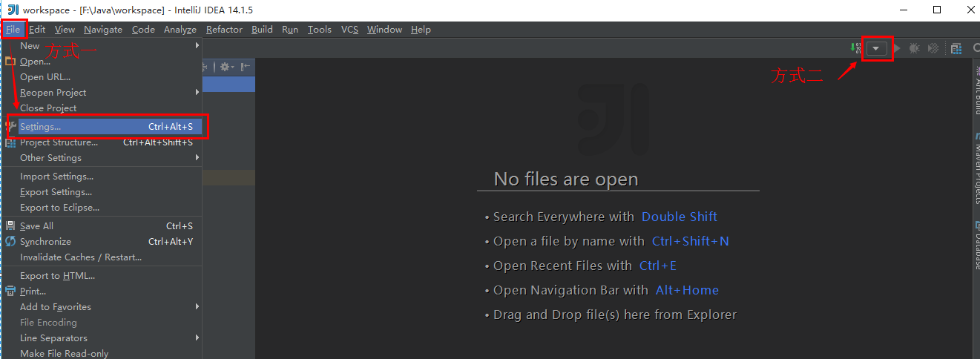Open Project Structure from toolbar icon

pyautogui.click(x=956, y=48)
